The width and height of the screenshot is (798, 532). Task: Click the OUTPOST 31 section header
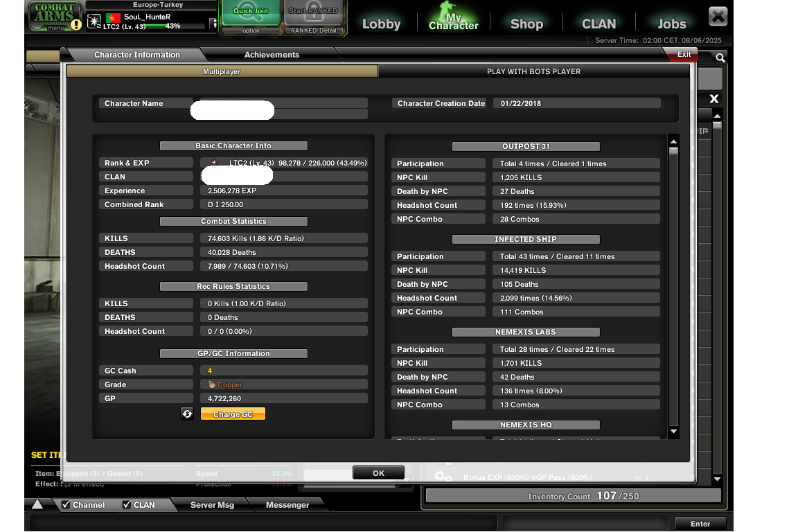point(526,146)
